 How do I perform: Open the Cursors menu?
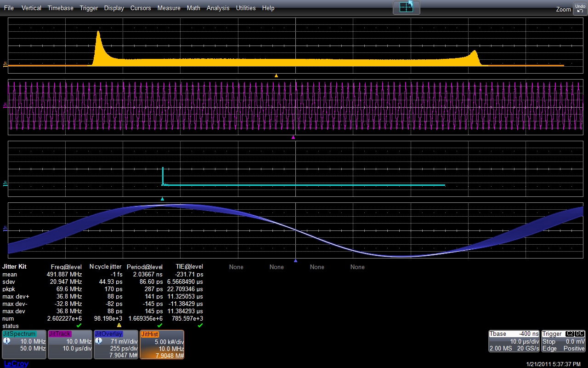141,8
